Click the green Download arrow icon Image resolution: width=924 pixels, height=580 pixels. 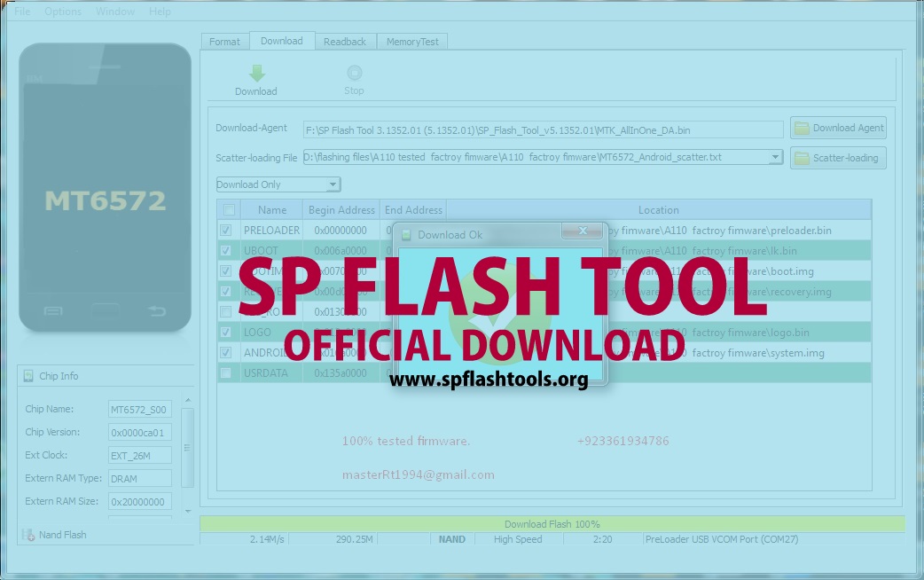[x=257, y=74]
